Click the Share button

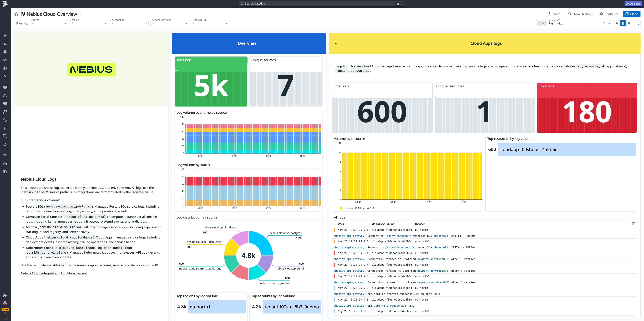click(554, 14)
